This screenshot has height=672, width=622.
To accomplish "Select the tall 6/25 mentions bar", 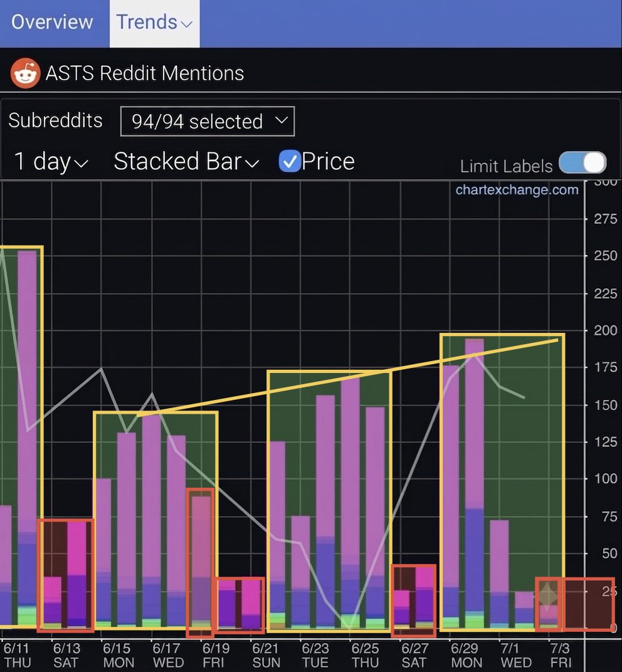I will [351, 503].
